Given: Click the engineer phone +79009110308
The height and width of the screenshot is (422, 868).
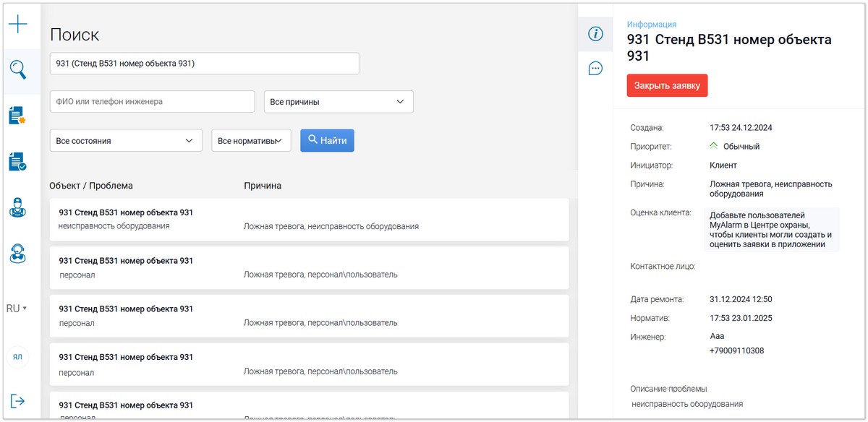Looking at the screenshot, I should [737, 351].
